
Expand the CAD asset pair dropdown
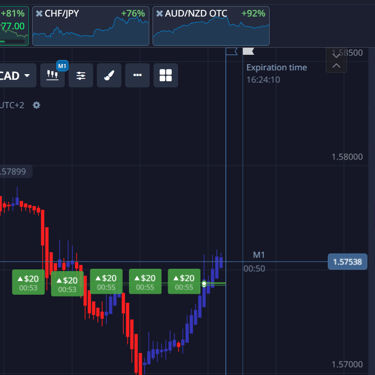(17, 76)
